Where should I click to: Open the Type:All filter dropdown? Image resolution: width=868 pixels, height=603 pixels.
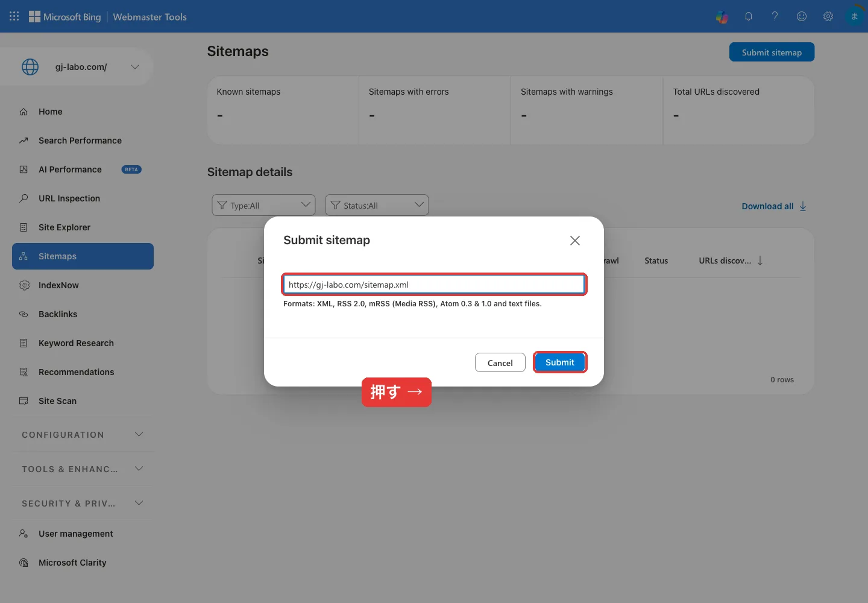click(263, 205)
